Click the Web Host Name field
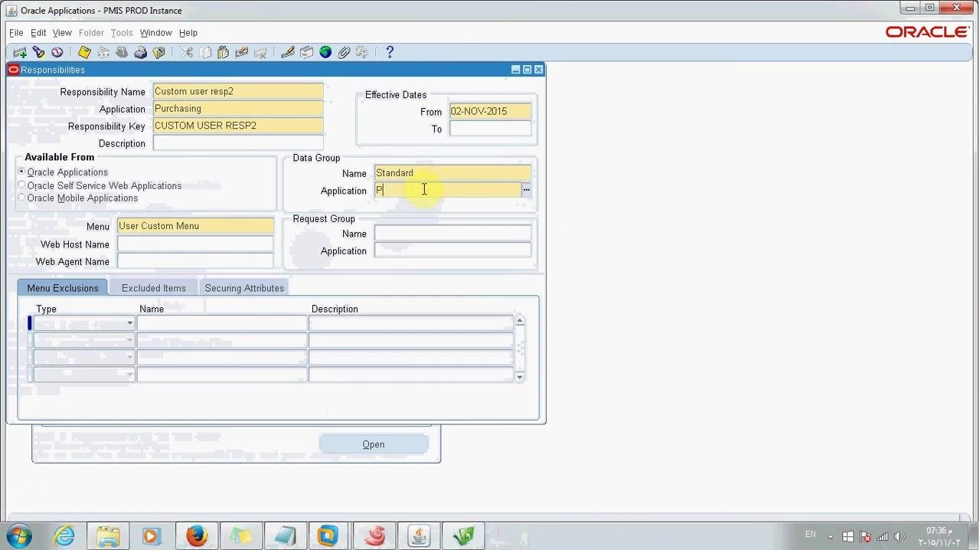Viewport: 980px width, 550px height. (x=195, y=244)
